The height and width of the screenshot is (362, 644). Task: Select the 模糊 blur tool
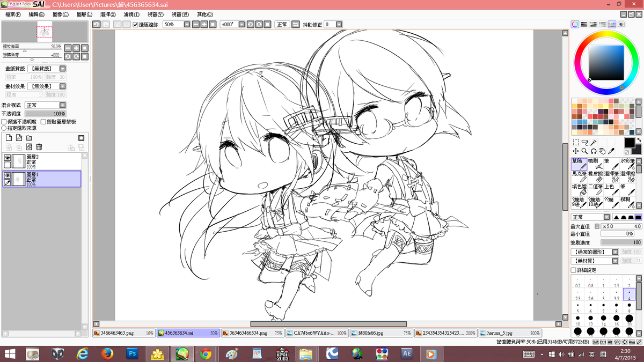click(627, 203)
